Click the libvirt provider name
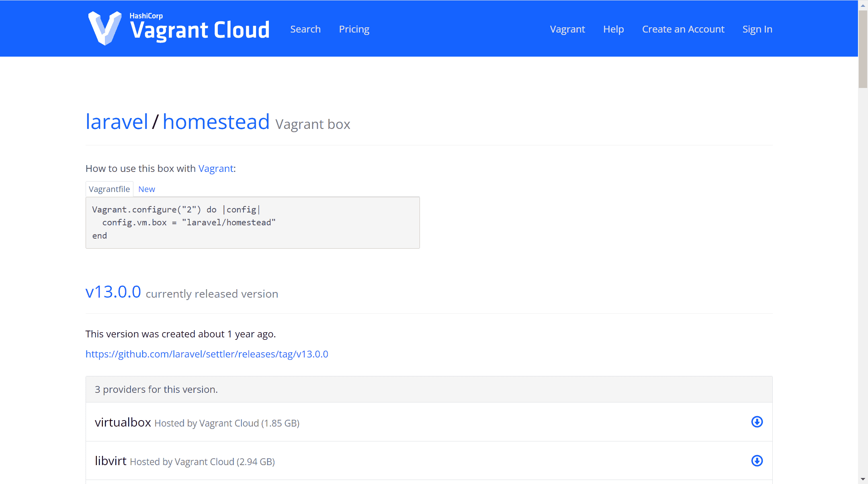 pyautogui.click(x=111, y=461)
